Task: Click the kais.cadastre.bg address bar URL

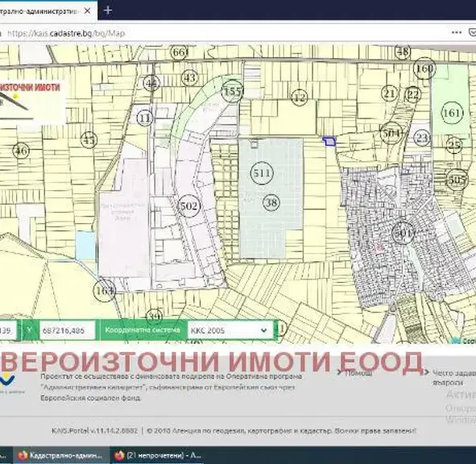Action: click(67, 33)
